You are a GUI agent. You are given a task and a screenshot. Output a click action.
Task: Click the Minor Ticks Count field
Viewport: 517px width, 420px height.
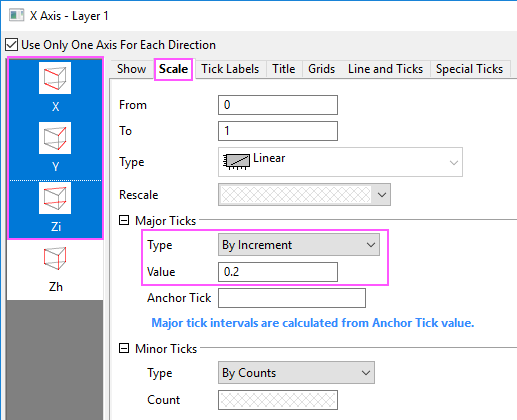point(278,400)
